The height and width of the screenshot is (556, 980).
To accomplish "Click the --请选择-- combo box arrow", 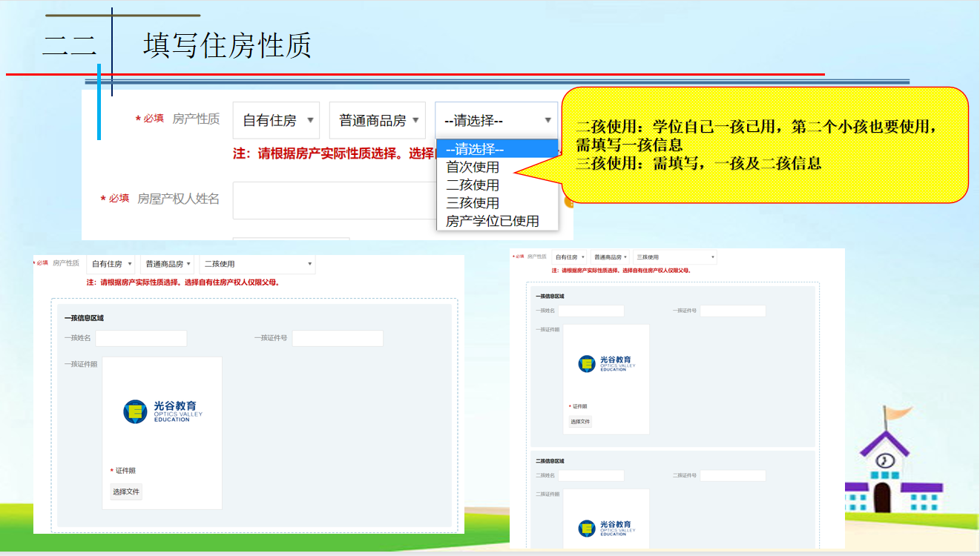I will click(x=547, y=120).
